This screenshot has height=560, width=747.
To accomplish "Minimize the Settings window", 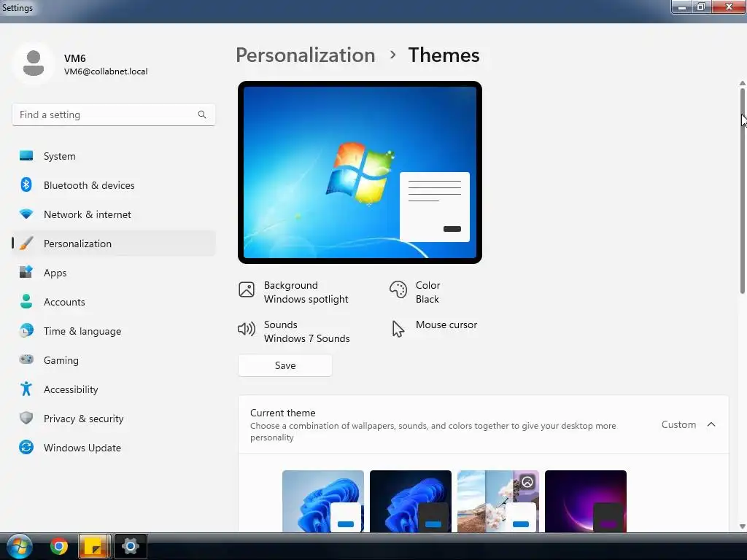I will point(682,7).
